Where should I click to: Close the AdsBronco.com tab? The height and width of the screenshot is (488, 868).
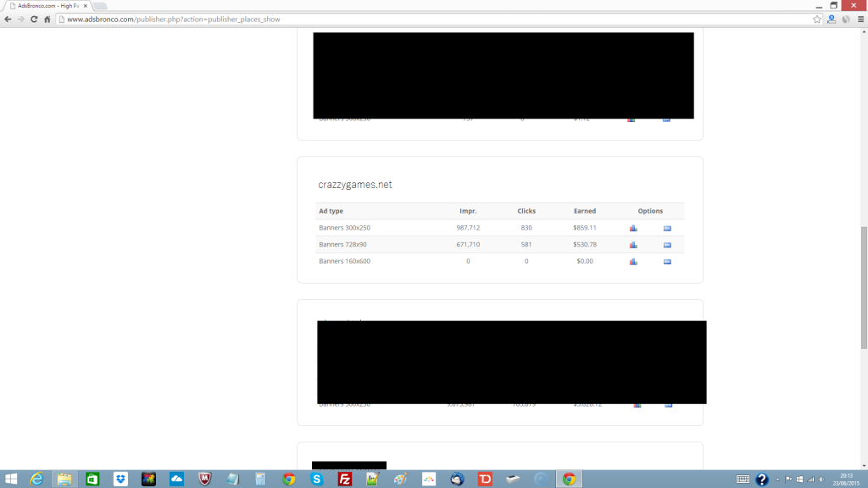click(86, 6)
